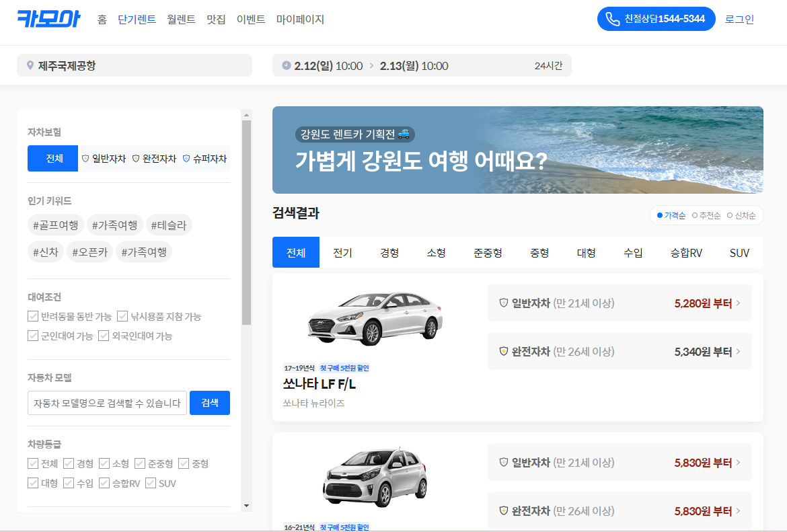Click the location pin icon beside 제주국제공항
The width and height of the screenshot is (787, 532).
point(30,65)
